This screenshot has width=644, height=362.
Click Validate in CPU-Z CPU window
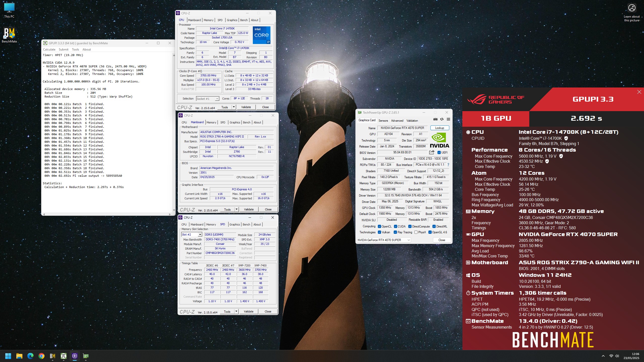coord(246,107)
